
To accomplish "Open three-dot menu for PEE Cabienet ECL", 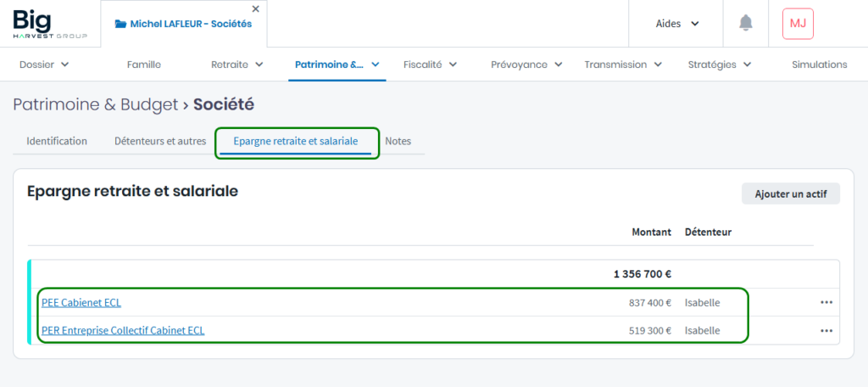I will tap(826, 302).
